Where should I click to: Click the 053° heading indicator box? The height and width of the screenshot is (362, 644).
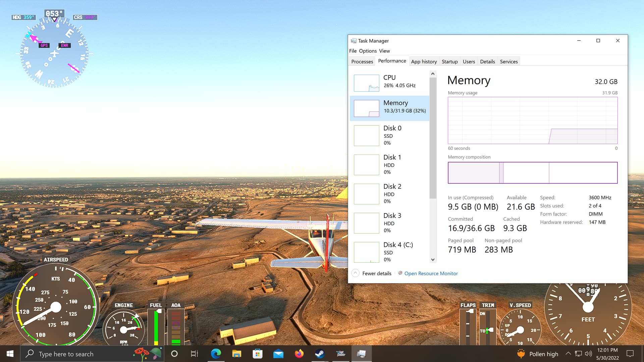(x=54, y=14)
